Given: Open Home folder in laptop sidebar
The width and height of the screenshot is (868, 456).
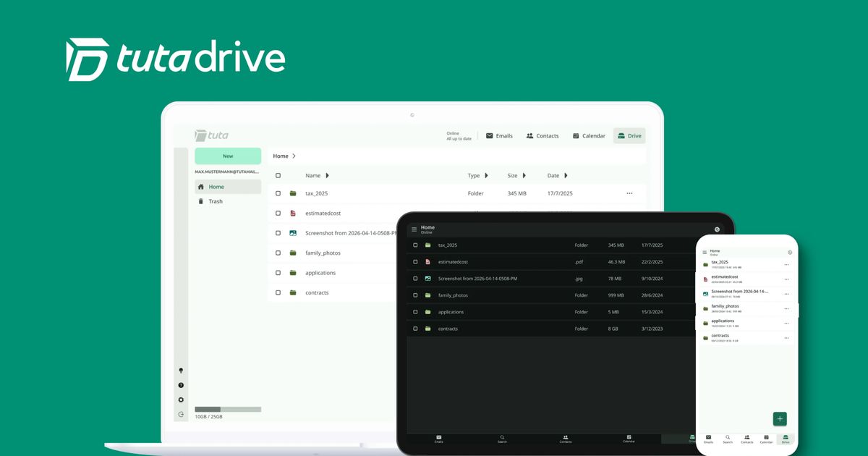Looking at the screenshot, I should coord(228,187).
